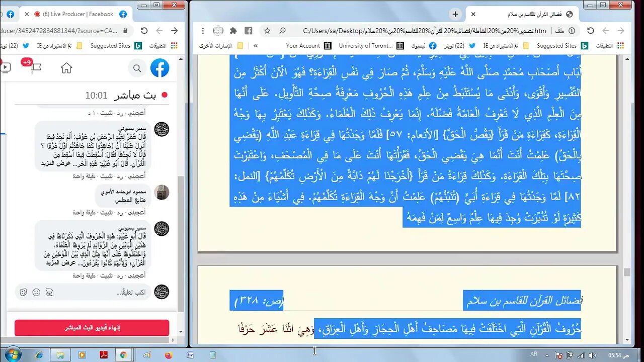Open Firefox from the taskbar
Screen dimensions: 644x362
pos(168,355)
